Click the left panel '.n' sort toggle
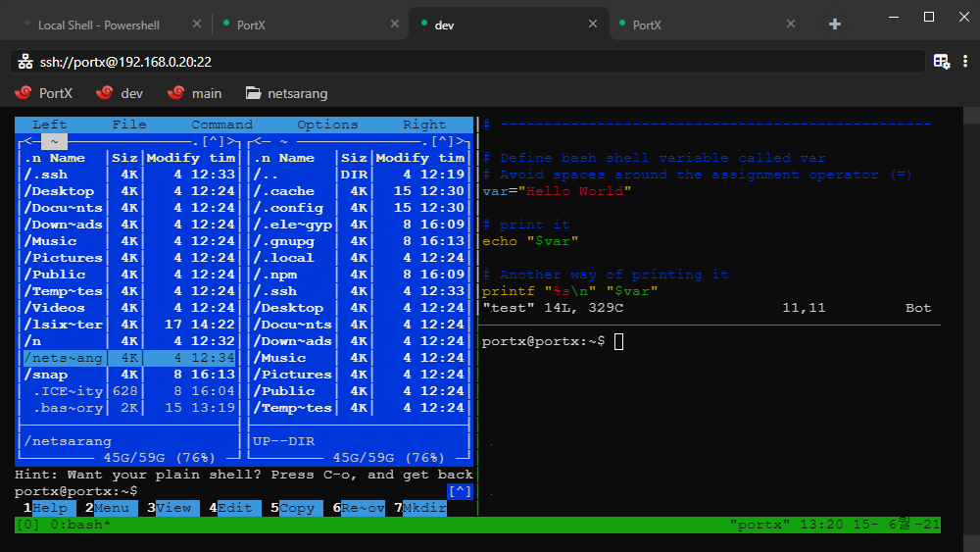The image size is (980, 552). (32, 158)
